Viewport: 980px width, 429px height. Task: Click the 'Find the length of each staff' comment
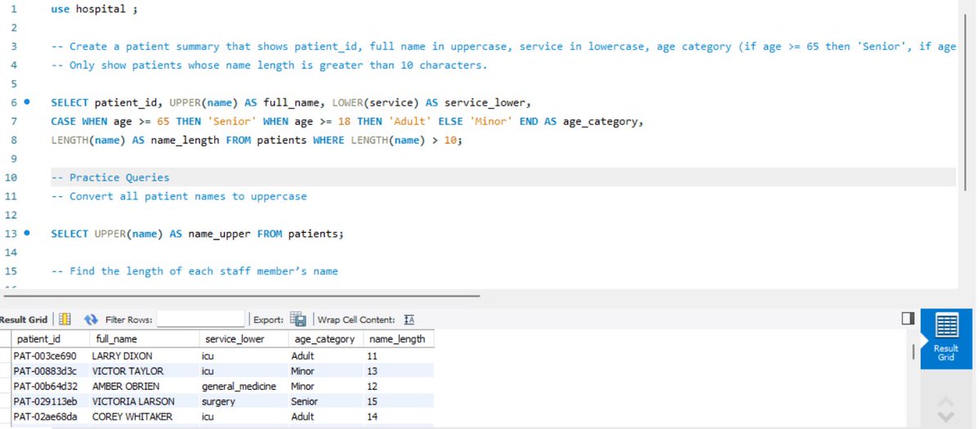(195, 271)
